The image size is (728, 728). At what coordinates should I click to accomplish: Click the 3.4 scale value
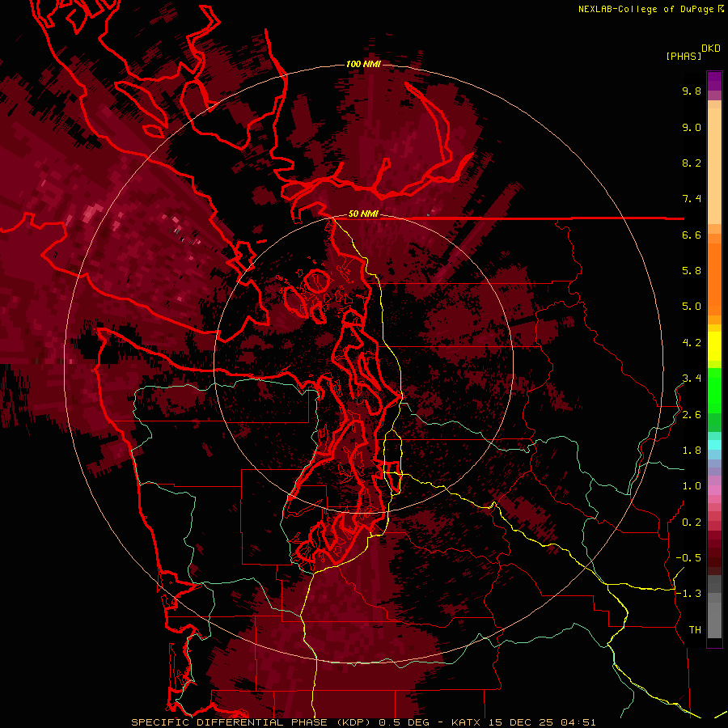tap(692, 379)
